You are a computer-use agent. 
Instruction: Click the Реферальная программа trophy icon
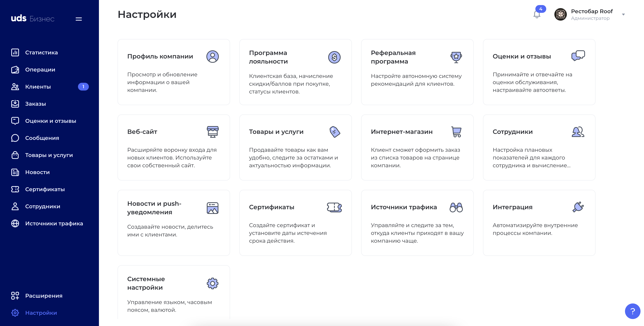456,57
